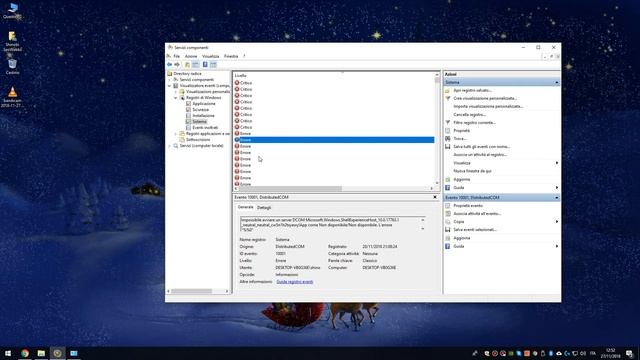The width and height of the screenshot is (640, 360).
Task: Collapse the Visualizzatore eventi tree node
Action: tap(170, 86)
